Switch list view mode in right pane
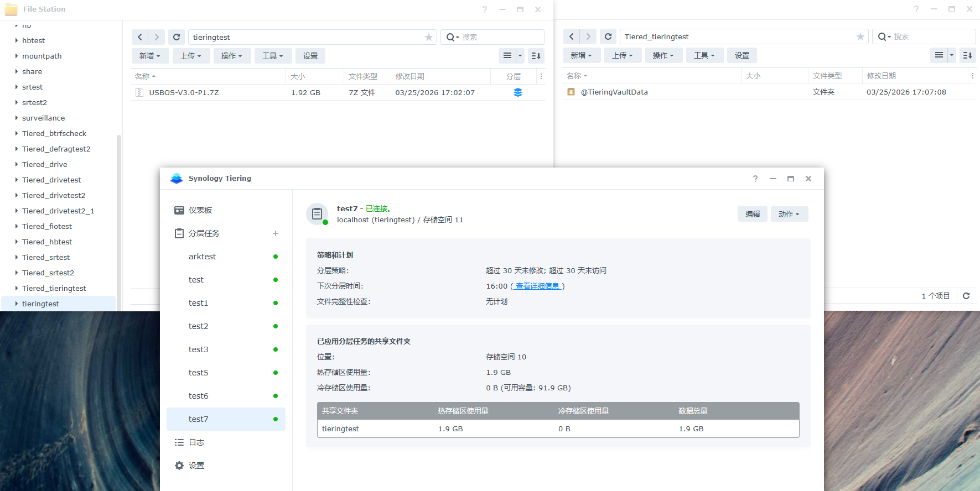 938,55
